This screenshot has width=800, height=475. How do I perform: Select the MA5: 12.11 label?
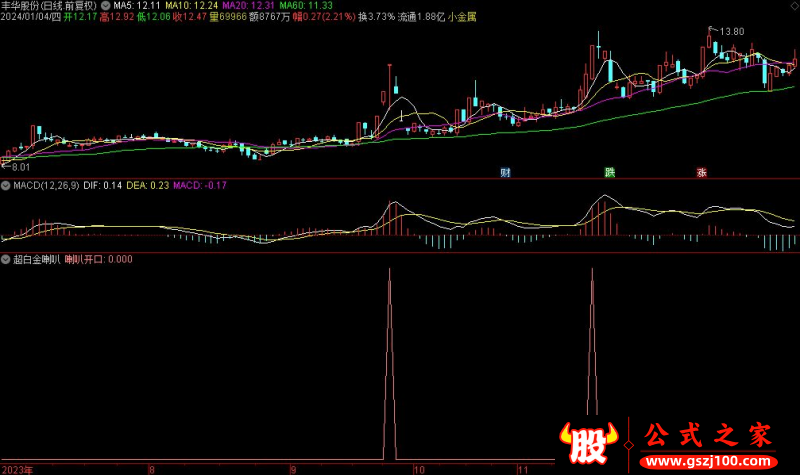coord(137,6)
